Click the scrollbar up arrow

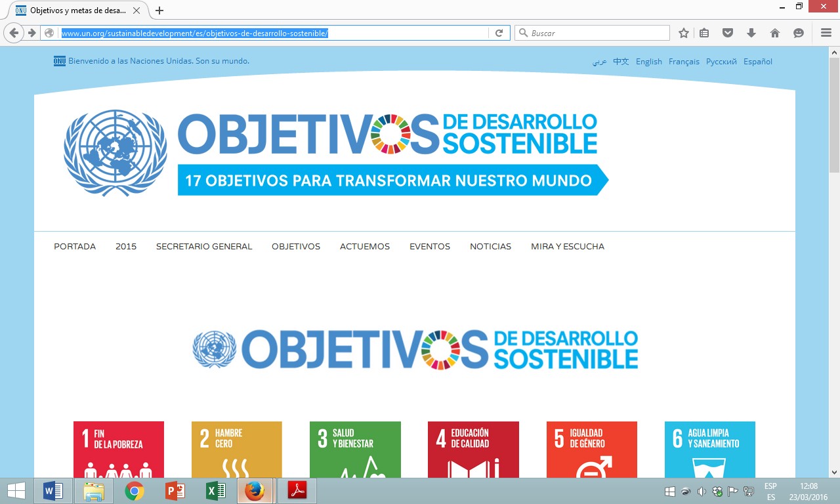(x=835, y=51)
